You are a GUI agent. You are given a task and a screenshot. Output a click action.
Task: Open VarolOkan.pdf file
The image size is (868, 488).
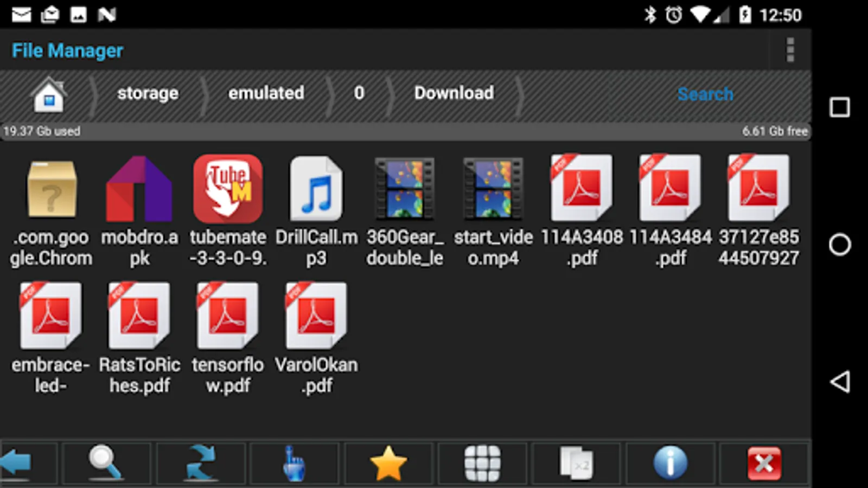click(316, 339)
